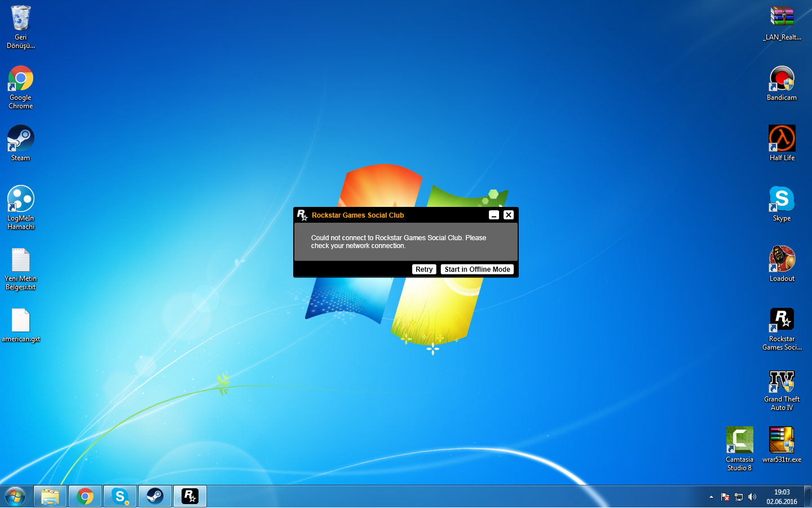812x508 pixels.
Task: Minimize the Rockstar Games Social Club dialog
Action: pyautogui.click(x=494, y=215)
